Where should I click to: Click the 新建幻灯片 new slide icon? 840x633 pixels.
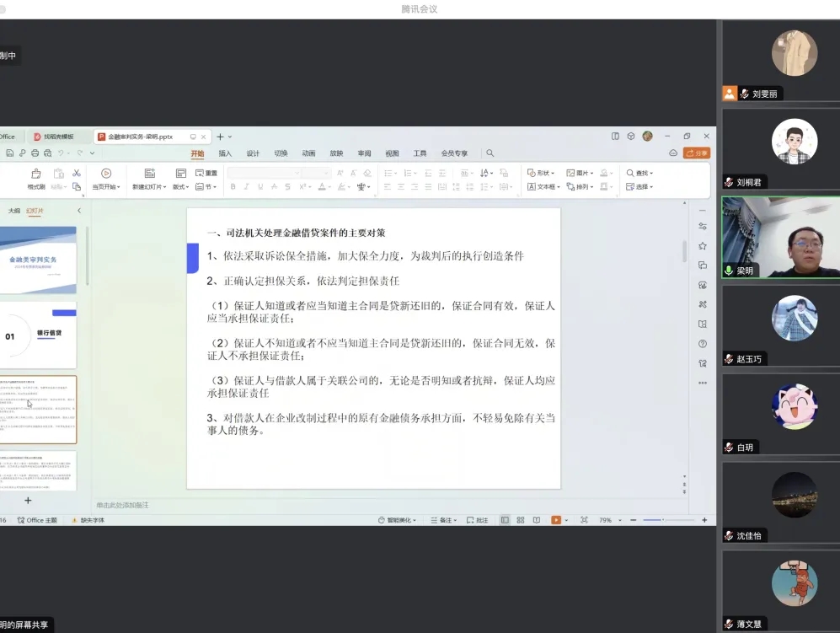pyautogui.click(x=149, y=174)
